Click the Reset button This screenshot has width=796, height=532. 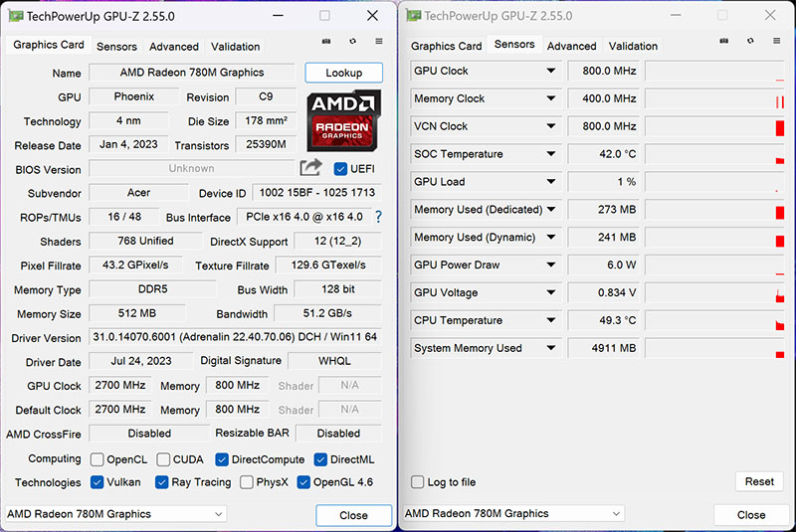(759, 481)
